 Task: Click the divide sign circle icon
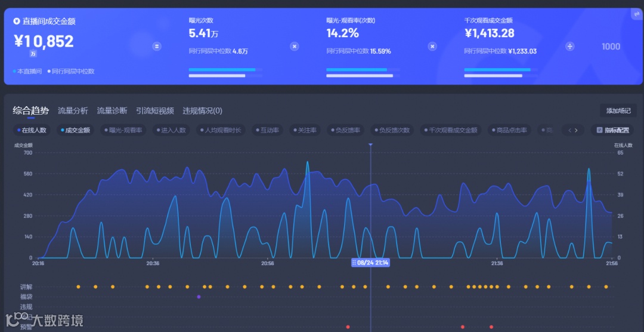pyautogui.click(x=570, y=47)
